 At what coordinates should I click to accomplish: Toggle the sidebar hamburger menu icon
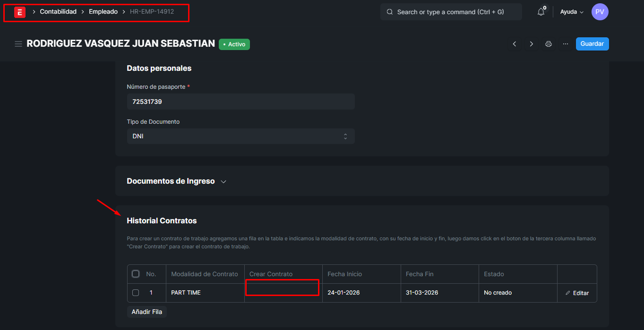[18, 44]
